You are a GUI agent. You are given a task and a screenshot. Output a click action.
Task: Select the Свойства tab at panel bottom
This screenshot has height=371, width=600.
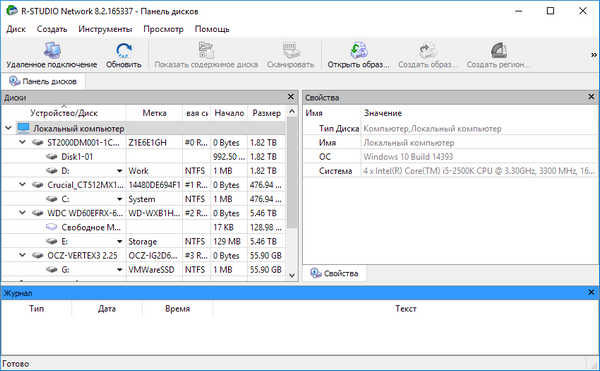point(335,273)
